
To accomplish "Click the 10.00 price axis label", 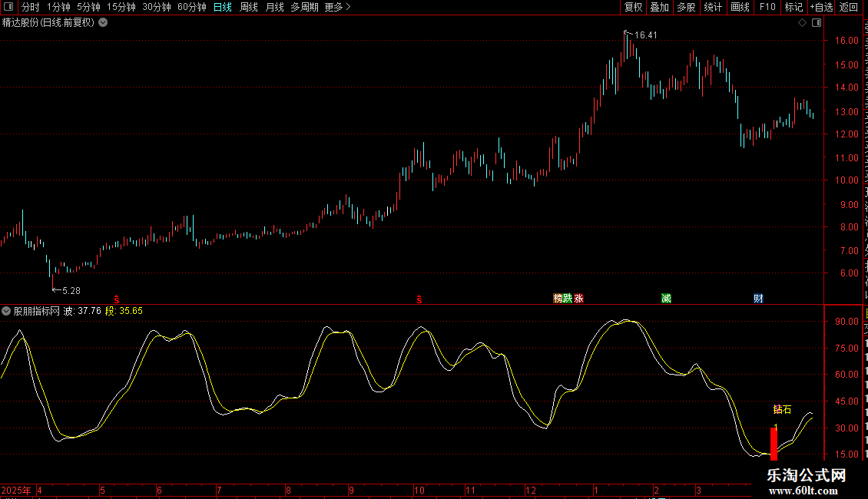I will [846, 180].
